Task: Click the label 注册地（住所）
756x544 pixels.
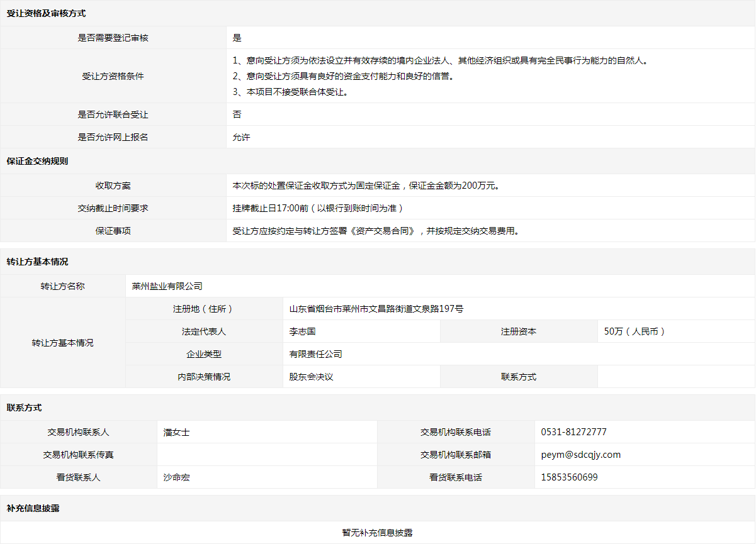Action: (204, 309)
